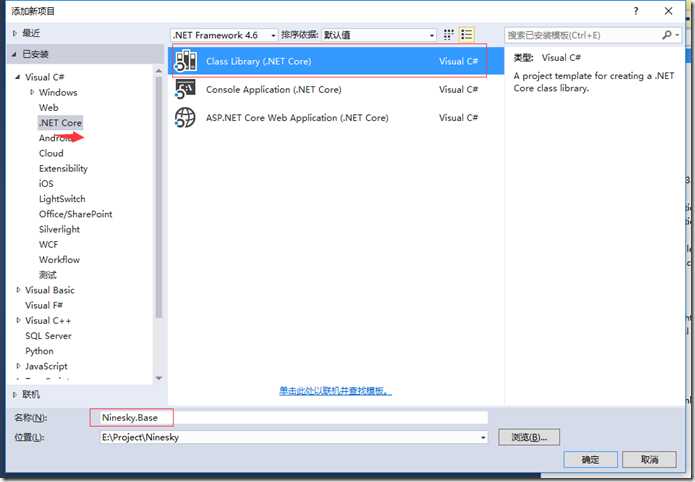Expand the Visual C++ node
The width and height of the screenshot is (695, 482).
tap(18, 320)
